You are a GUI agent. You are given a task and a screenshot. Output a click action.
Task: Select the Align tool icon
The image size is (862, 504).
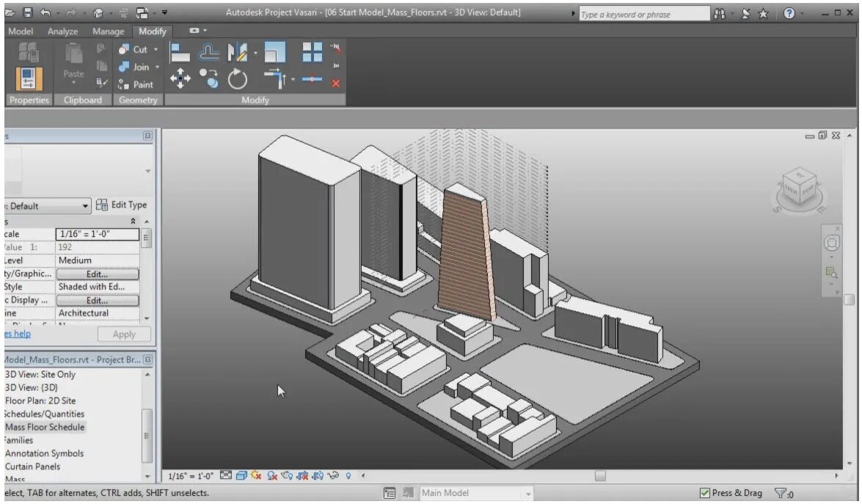coord(179,53)
